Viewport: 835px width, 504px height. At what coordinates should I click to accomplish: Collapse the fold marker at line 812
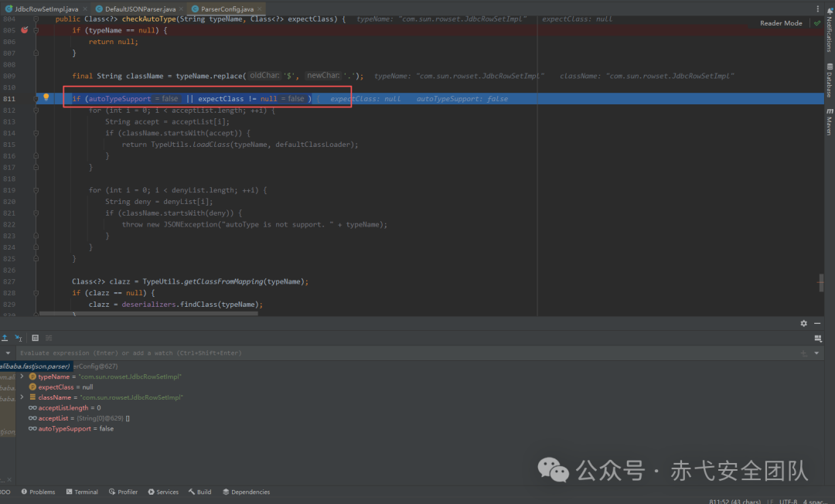tap(36, 111)
